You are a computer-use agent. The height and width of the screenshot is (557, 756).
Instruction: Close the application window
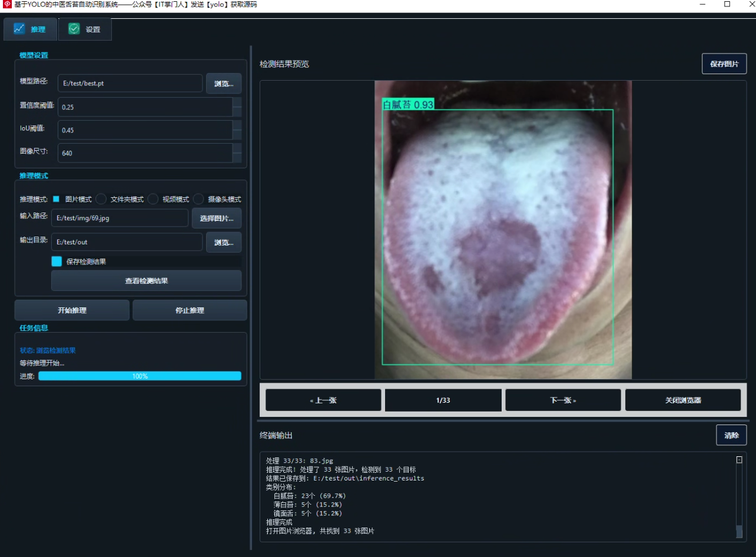coord(751,5)
